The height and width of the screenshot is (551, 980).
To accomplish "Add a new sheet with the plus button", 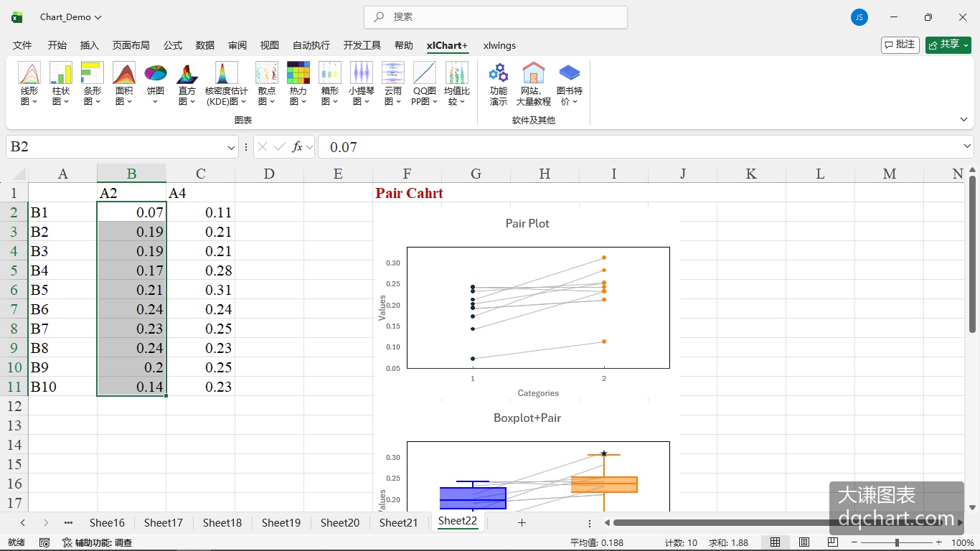I will [x=522, y=523].
